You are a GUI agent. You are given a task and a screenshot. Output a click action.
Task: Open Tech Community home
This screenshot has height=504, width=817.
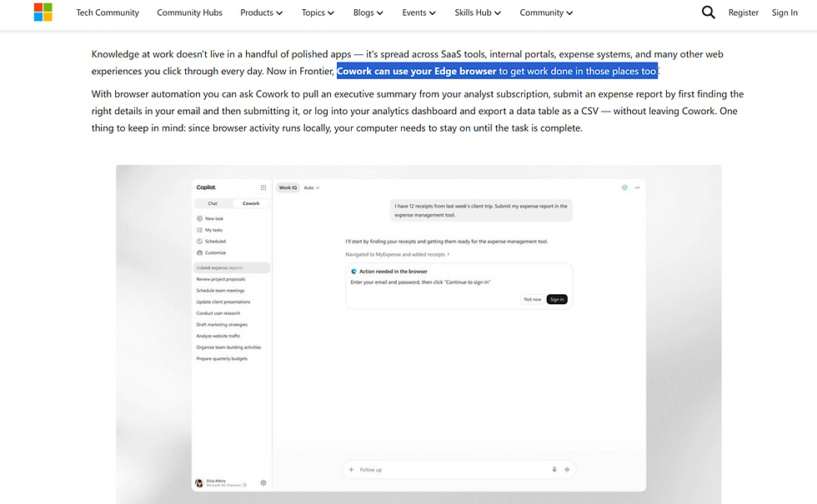108,12
